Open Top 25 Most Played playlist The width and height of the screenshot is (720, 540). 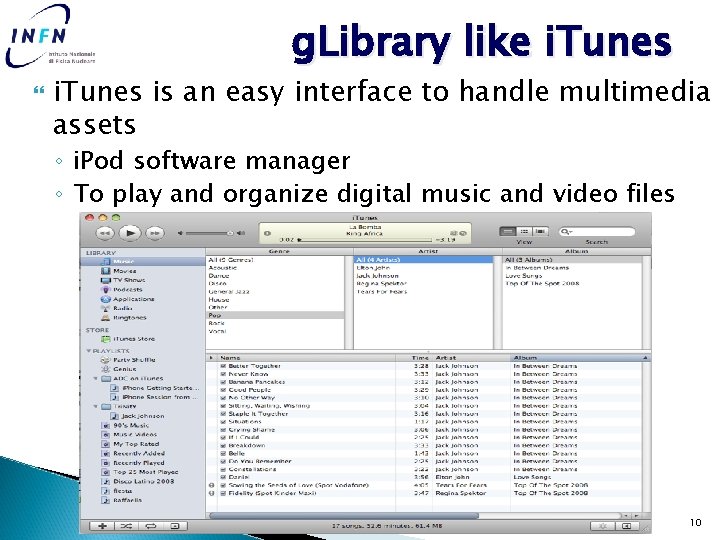coord(142,472)
